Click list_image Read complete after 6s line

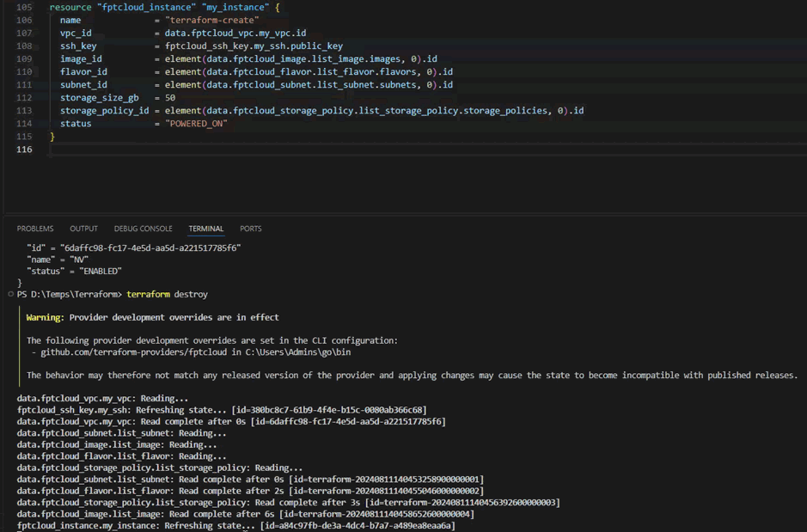[246, 514]
